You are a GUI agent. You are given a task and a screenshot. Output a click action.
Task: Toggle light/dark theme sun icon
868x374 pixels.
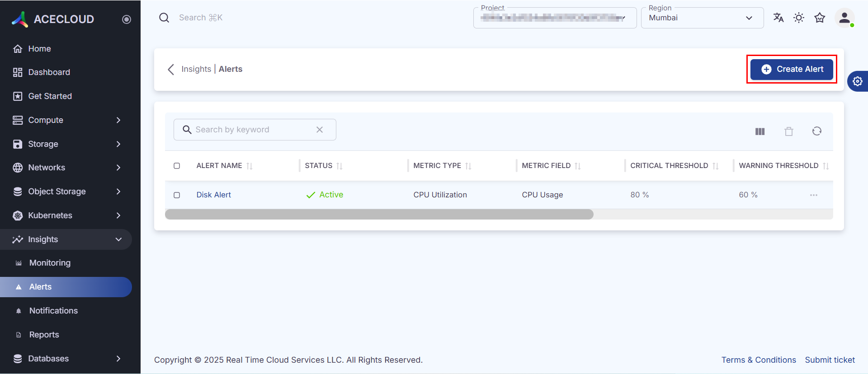tap(799, 18)
